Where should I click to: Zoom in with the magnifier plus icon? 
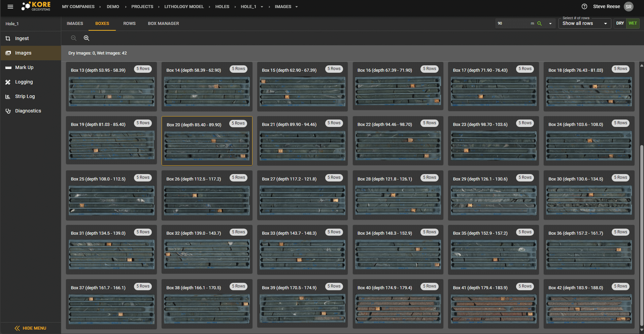[x=87, y=38]
